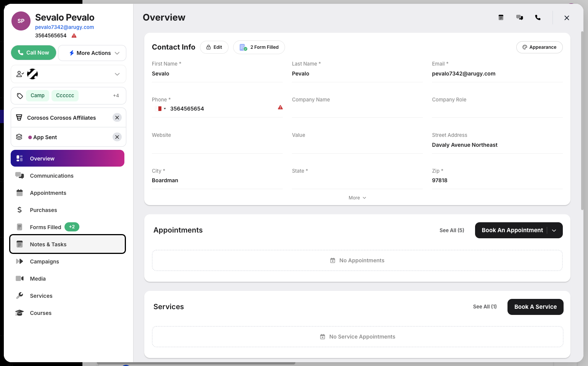This screenshot has width=588, height=366.
Task: Click Book A Service button
Action: (535, 307)
